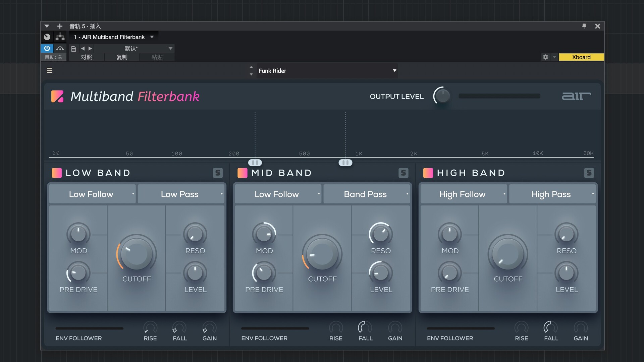644x362 pixels.
Task: Click the sidechain routing icon next to plugin selector
Action: pyautogui.click(x=60, y=37)
